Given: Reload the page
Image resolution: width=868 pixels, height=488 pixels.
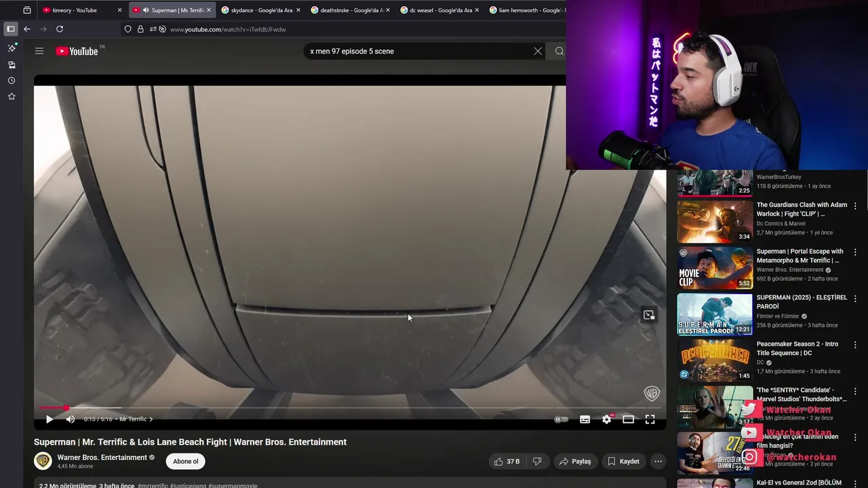Looking at the screenshot, I should (x=60, y=29).
